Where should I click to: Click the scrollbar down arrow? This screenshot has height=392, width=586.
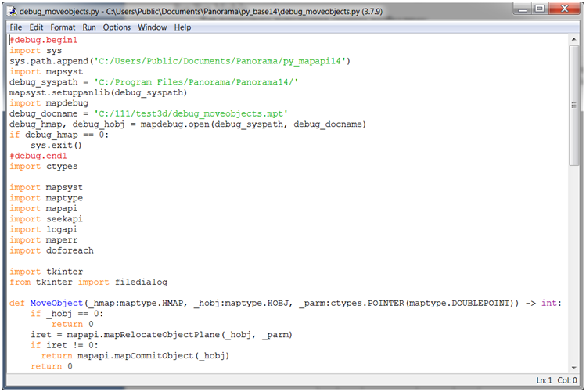pos(575,368)
